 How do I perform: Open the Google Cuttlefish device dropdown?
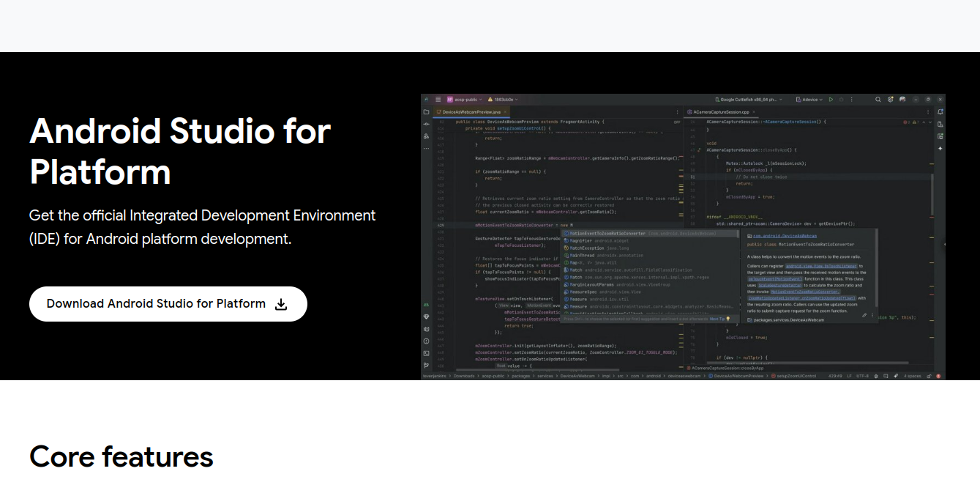748,100
